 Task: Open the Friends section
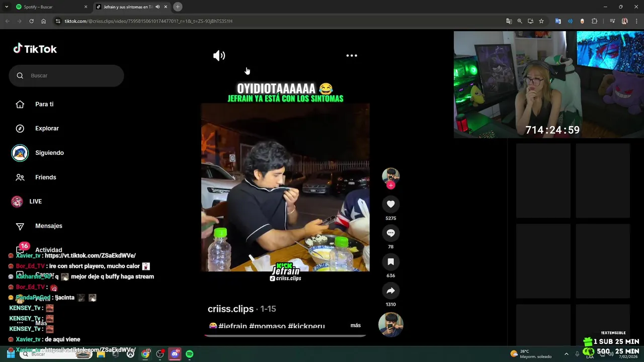45,177
